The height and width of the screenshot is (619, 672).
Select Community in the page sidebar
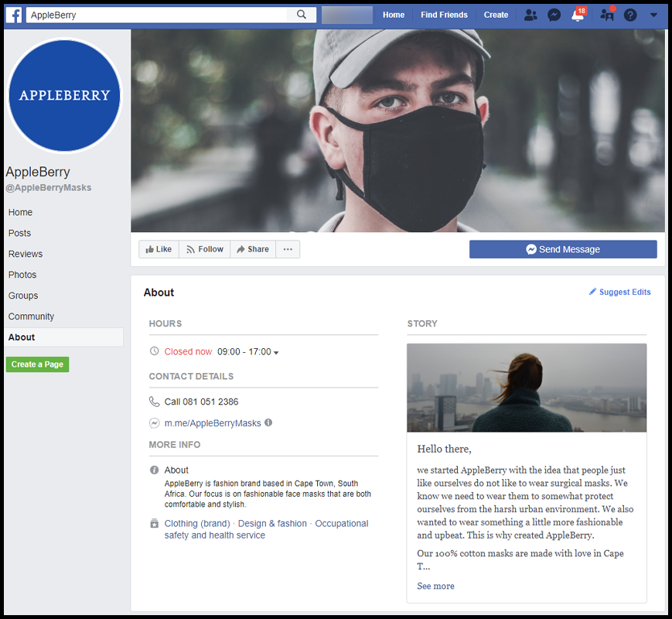(x=31, y=316)
